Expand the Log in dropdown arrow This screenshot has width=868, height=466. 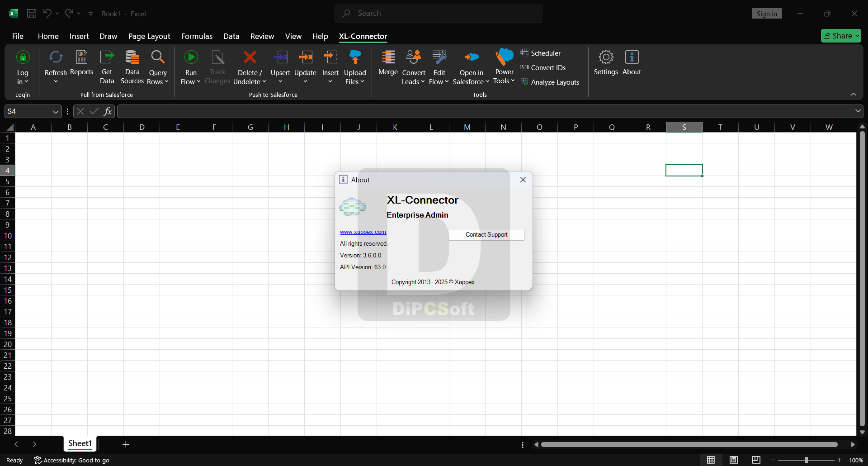coord(27,82)
